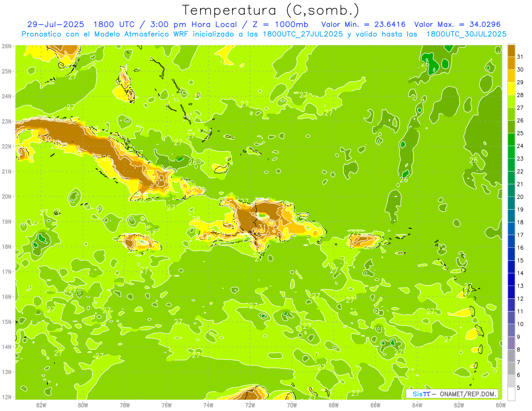Click the '60W' longitude axis label
This screenshot has width=532, height=411.
tap(501, 405)
